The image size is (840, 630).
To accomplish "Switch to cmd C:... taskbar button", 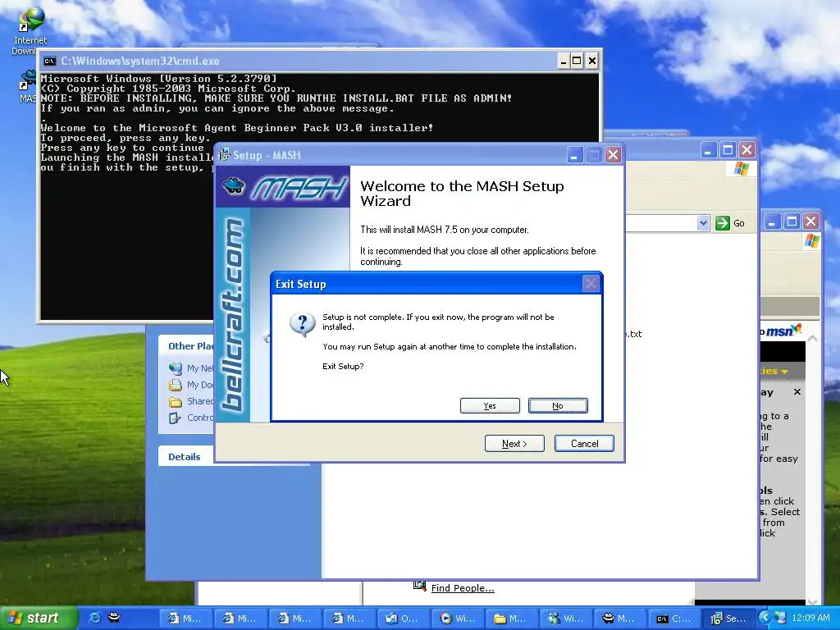I will tap(674, 619).
